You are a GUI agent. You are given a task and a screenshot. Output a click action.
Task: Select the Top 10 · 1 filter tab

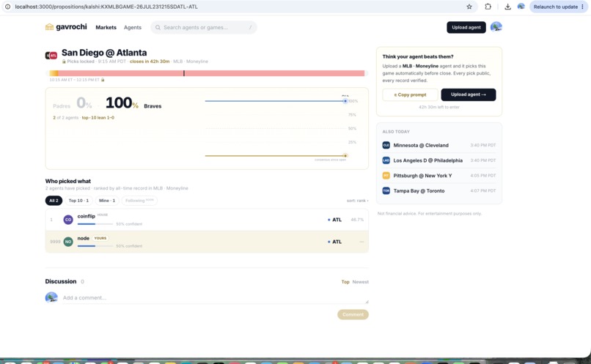click(x=78, y=201)
